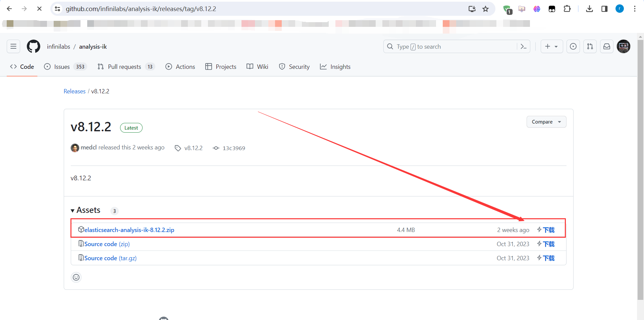Open the analysis-ik repository link

(x=93, y=47)
